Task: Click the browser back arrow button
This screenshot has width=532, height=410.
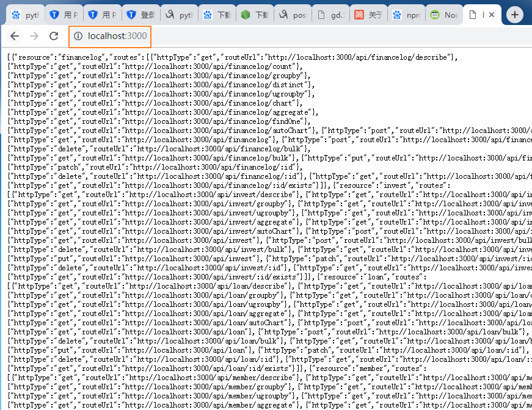Action: tap(15, 36)
